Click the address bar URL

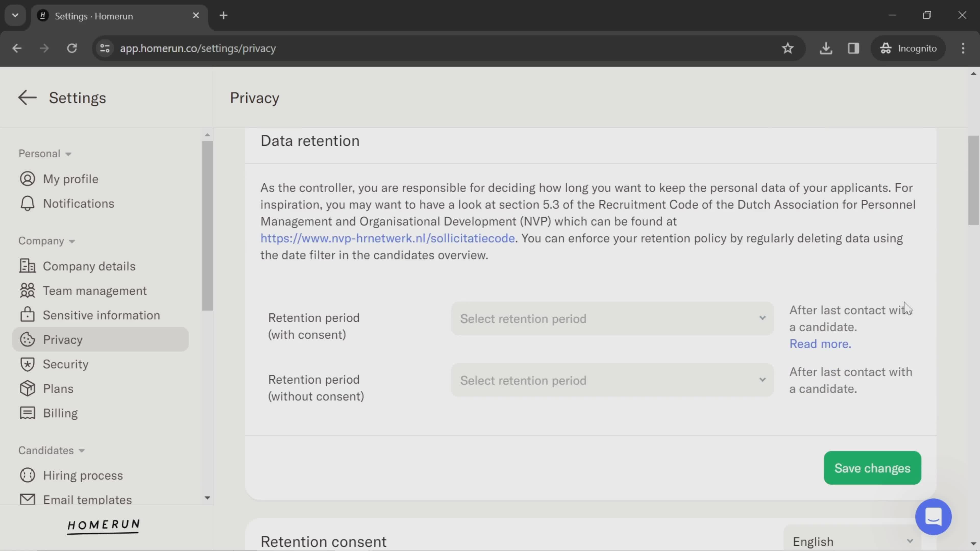198,48
